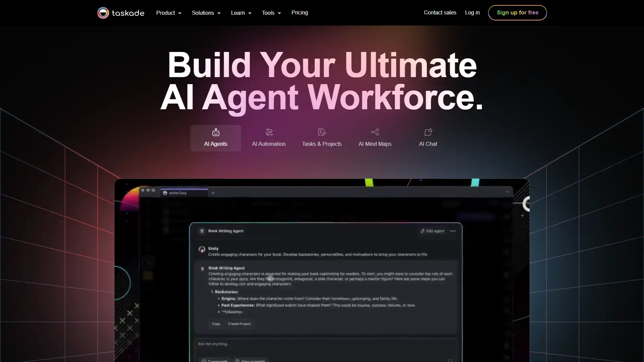Click the more options icon on Book Writing Agent
The height and width of the screenshot is (362, 644).
click(x=453, y=231)
